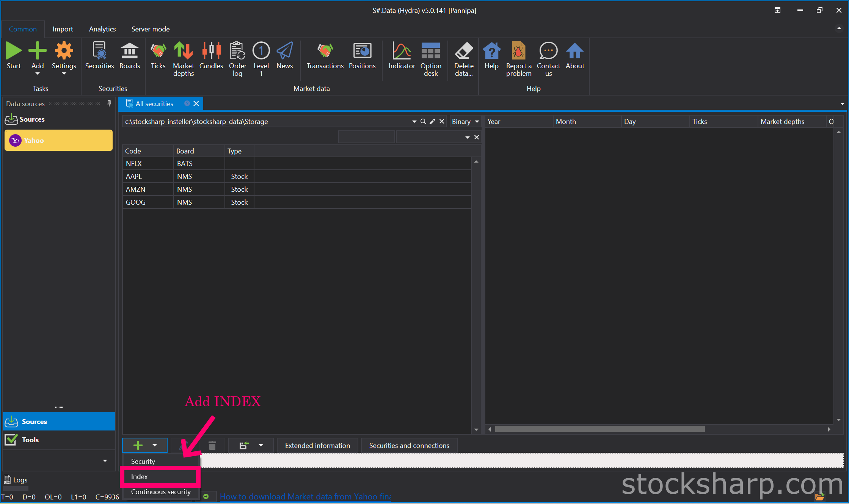Switch to the Analytics ribbon tab
Screen dimensions: 849x504
[102, 29]
